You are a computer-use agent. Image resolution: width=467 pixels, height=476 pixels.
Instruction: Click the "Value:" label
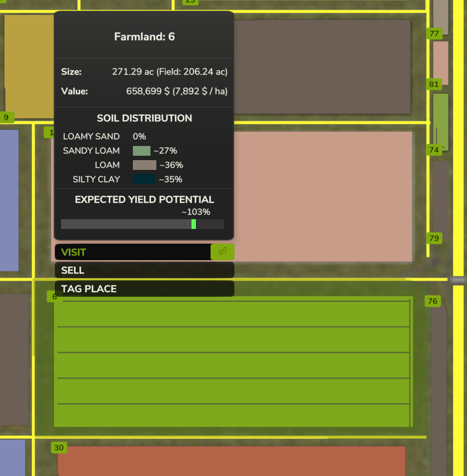[x=74, y=91]
